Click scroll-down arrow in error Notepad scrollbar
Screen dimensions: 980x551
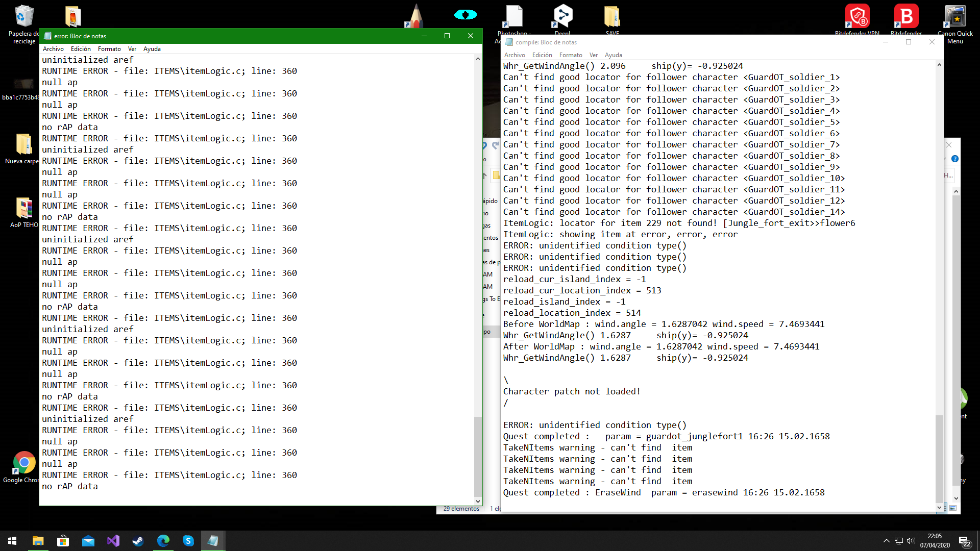click(x=478, y=501)
